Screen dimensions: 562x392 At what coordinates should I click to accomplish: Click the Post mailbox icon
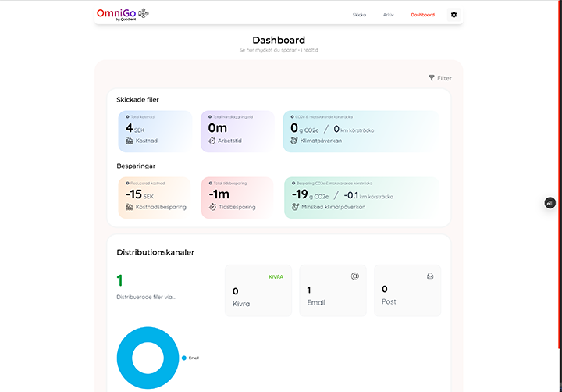pos(429,276)
